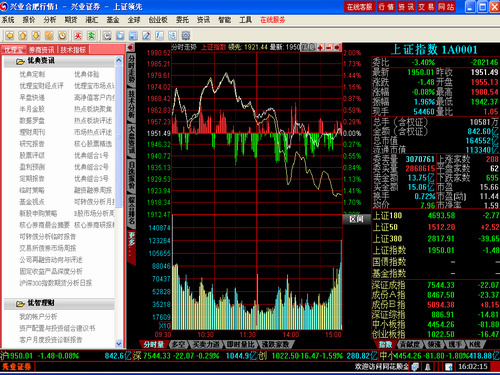Screen dimensions: 500x375
Task: Select the 分时走势 vertical tab
Action: (131, 69)
